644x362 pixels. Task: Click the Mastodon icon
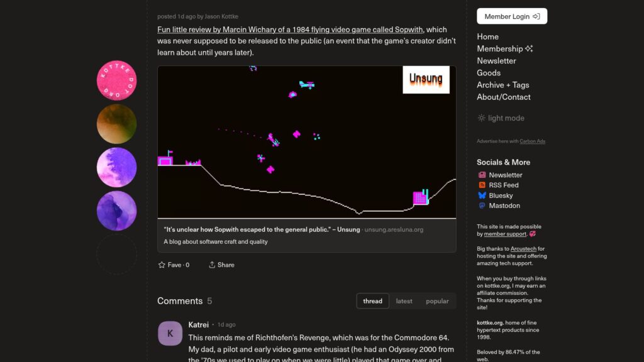(482, 206)
